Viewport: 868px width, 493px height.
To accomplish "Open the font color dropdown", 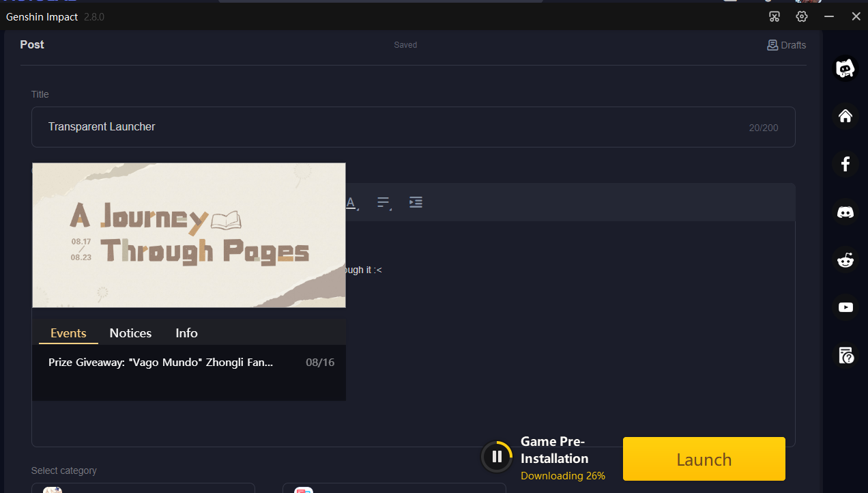I will tap(351, 203).
